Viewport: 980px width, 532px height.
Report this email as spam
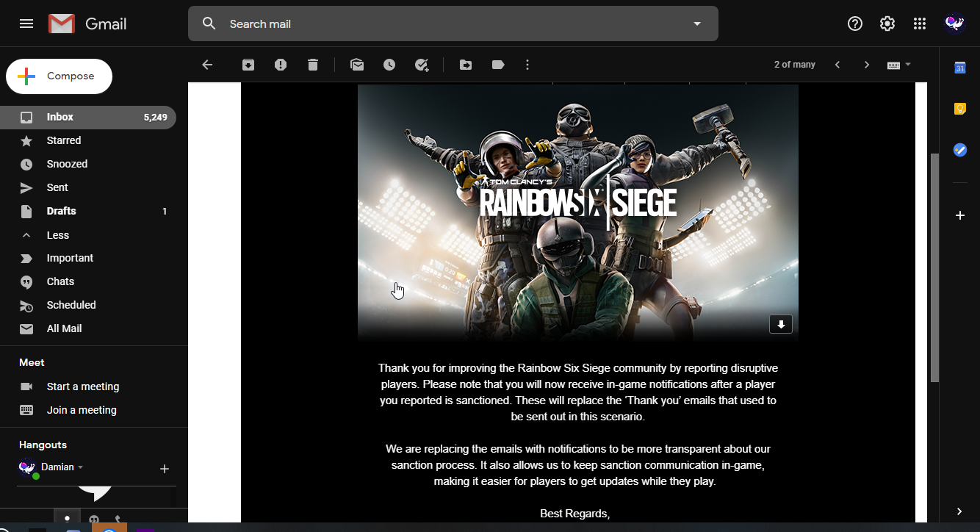point(281,65)
